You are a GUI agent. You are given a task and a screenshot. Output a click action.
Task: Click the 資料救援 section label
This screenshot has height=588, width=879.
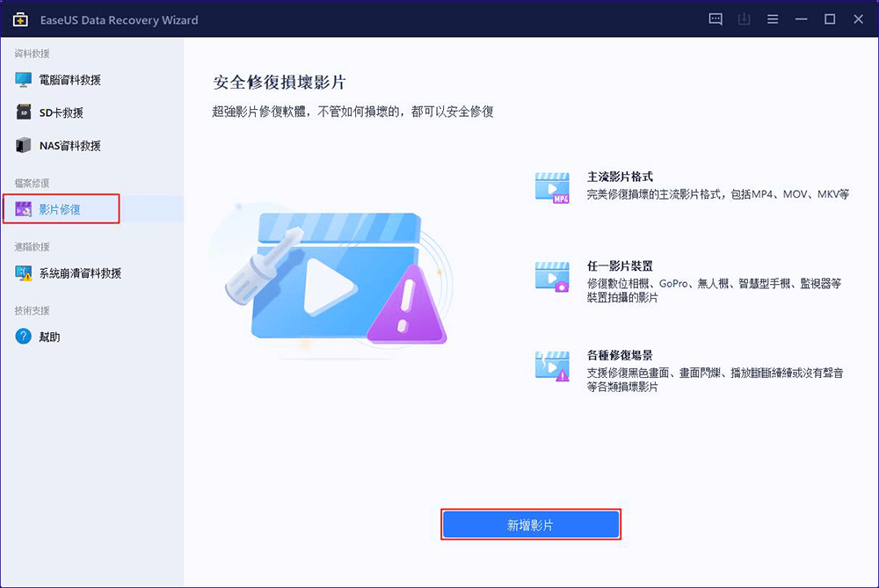(32, 54)
